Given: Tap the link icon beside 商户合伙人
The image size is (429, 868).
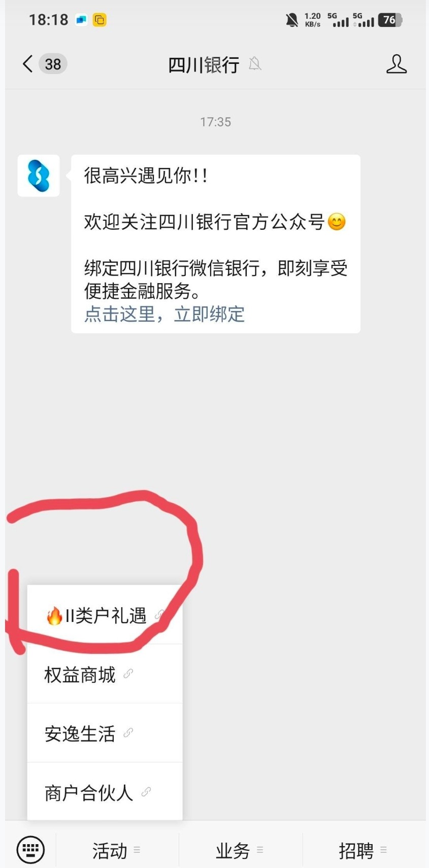Looking at the screenshot, I should pyautogui.click(x=146, y=791).
